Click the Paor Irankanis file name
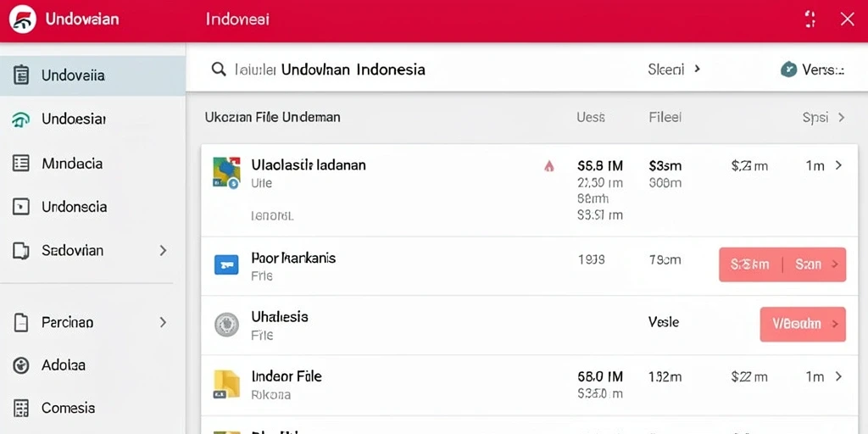Image resolution: width=868 pixels, height=434 pixels. (x=293, y=258)
